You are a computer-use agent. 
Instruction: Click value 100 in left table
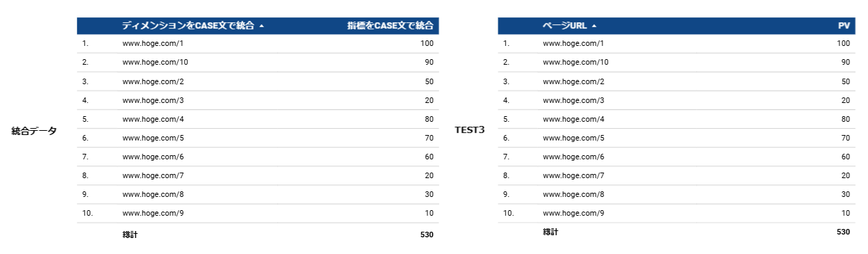[427, 43]
